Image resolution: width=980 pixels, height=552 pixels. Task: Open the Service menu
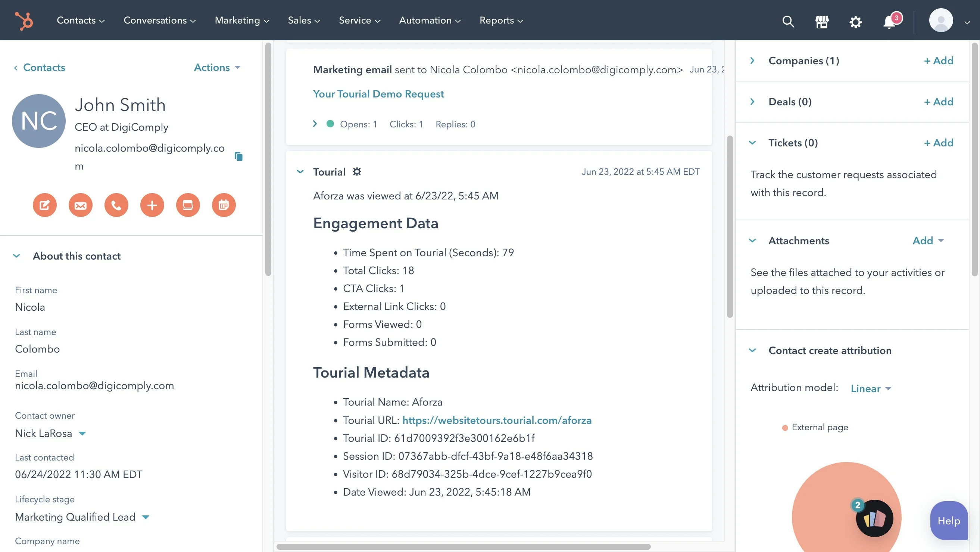click(359, 20)
